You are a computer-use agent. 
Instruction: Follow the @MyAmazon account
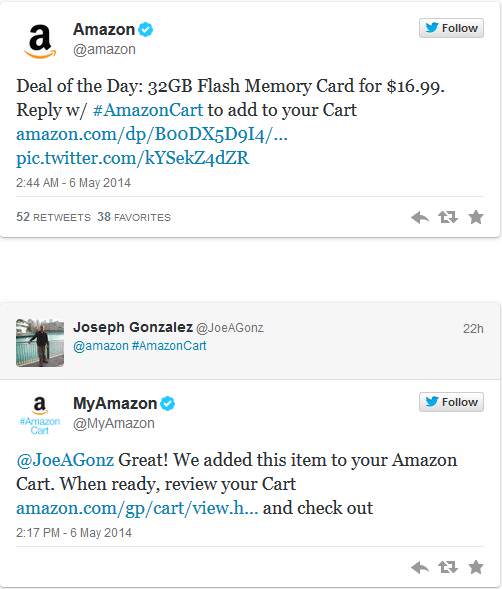click(x=451, y=402)
